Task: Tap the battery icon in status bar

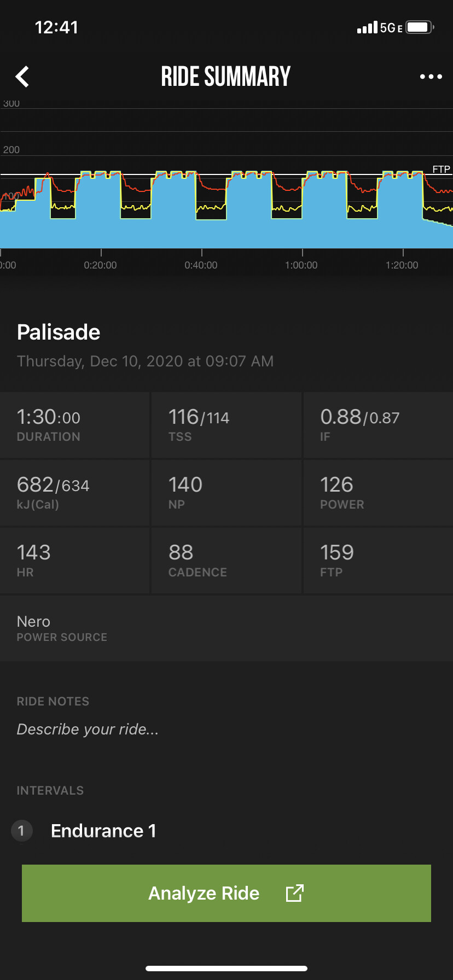Action: 420,27
